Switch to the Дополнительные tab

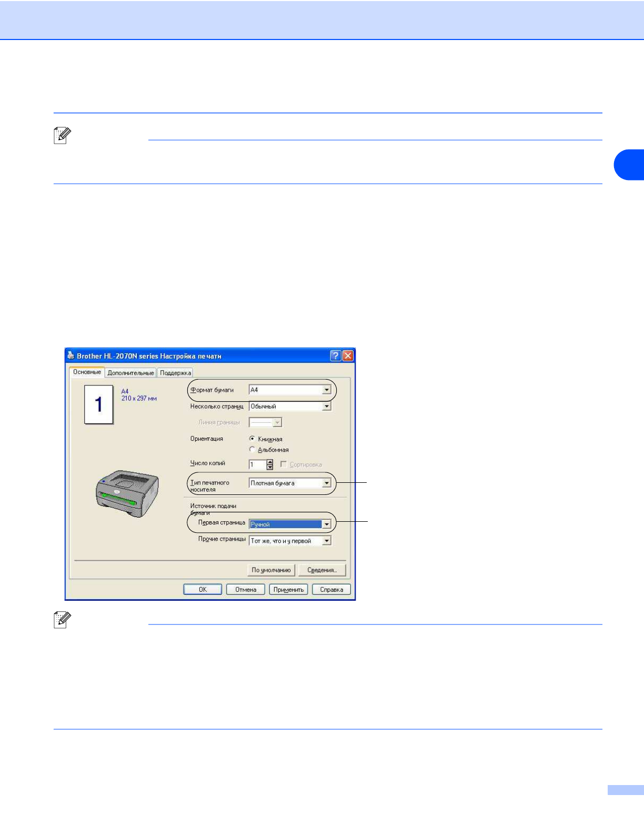130,373
